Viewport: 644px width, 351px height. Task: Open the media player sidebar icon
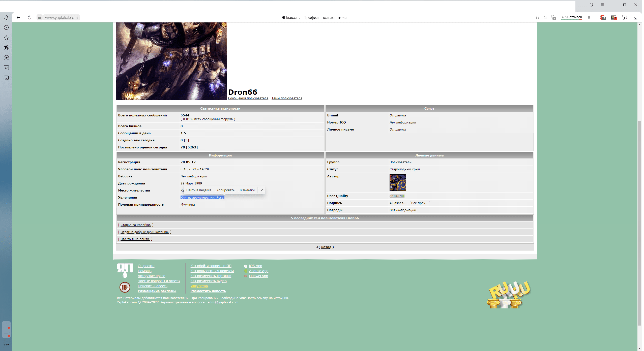(x=6, y=58)
